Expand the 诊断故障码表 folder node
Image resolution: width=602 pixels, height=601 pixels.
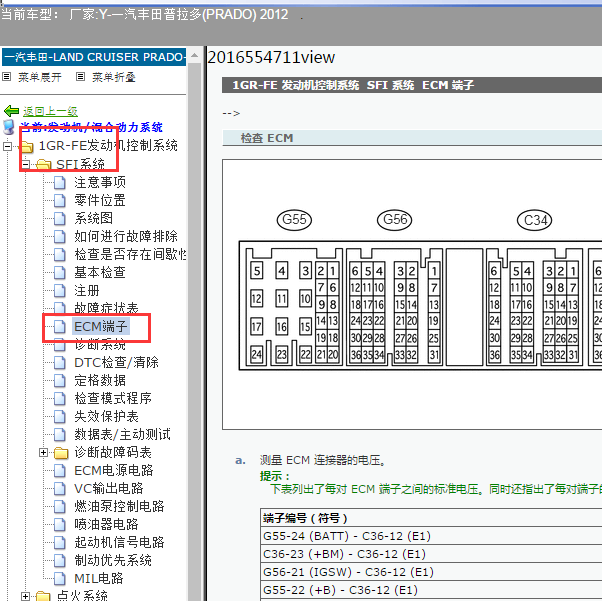43,453
